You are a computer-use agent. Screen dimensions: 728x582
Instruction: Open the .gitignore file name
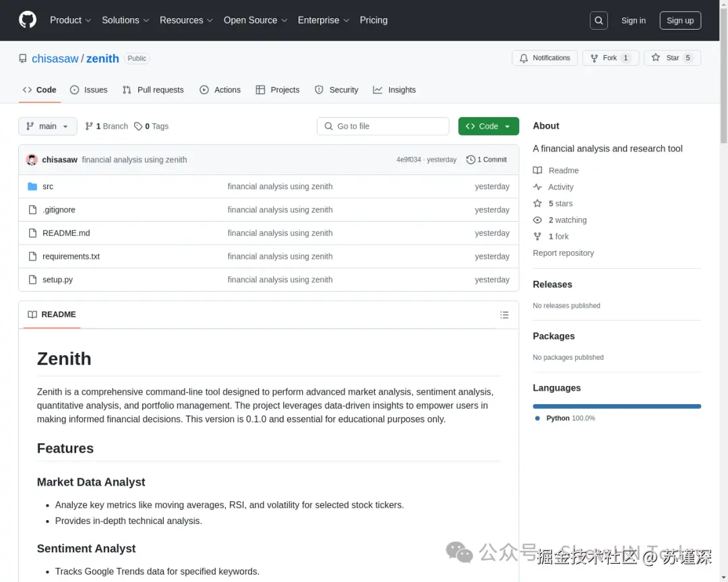click(x=59, y=209)
